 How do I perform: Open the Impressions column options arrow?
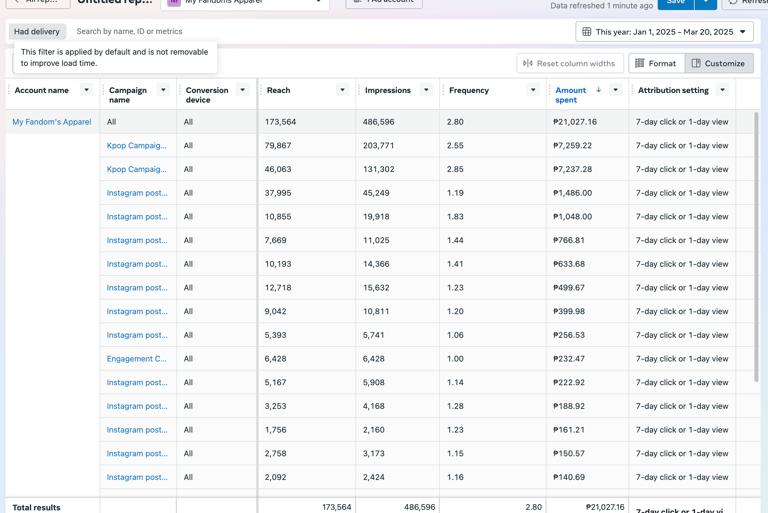click(426, 90)
